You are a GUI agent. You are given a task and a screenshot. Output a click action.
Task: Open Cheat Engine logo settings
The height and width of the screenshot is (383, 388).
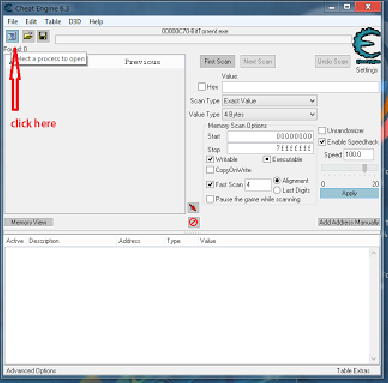point(367,45)
